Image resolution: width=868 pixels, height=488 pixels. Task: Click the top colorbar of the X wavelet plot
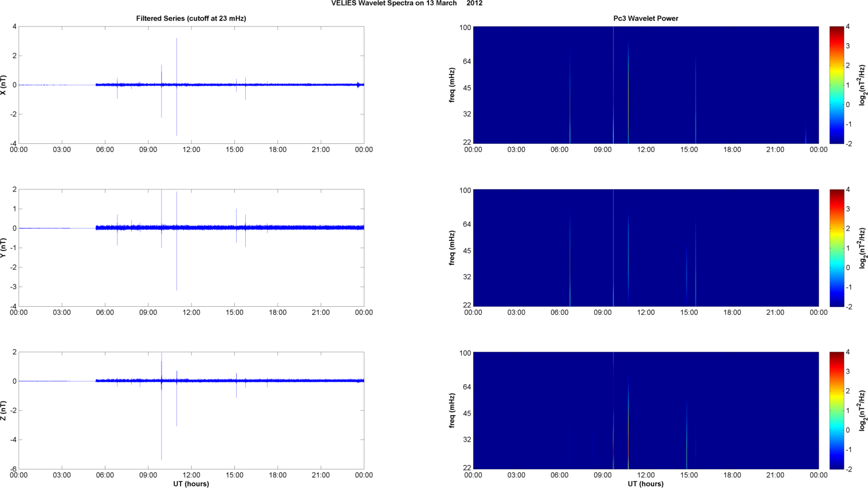pos(836,85)
